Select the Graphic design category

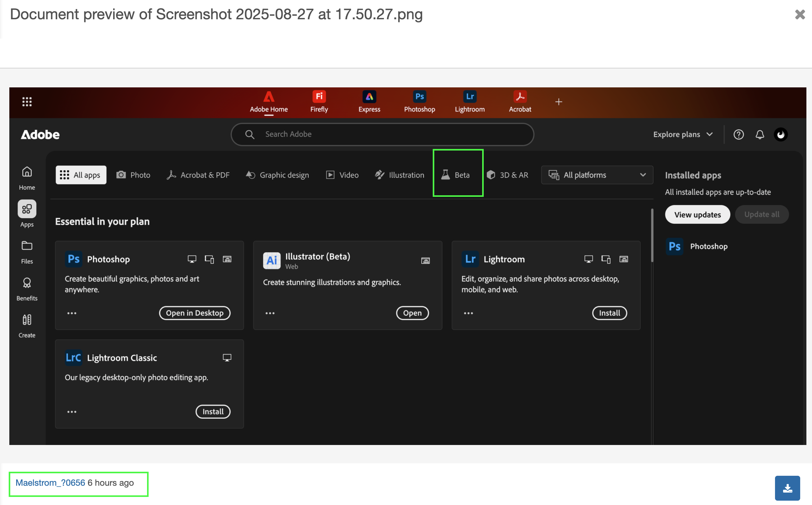tap(278, 175)
